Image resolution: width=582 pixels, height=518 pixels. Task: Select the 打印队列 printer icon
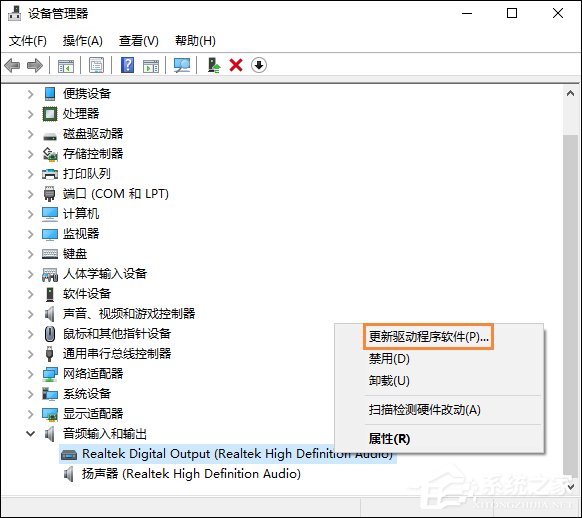click(x=50, y=174)
